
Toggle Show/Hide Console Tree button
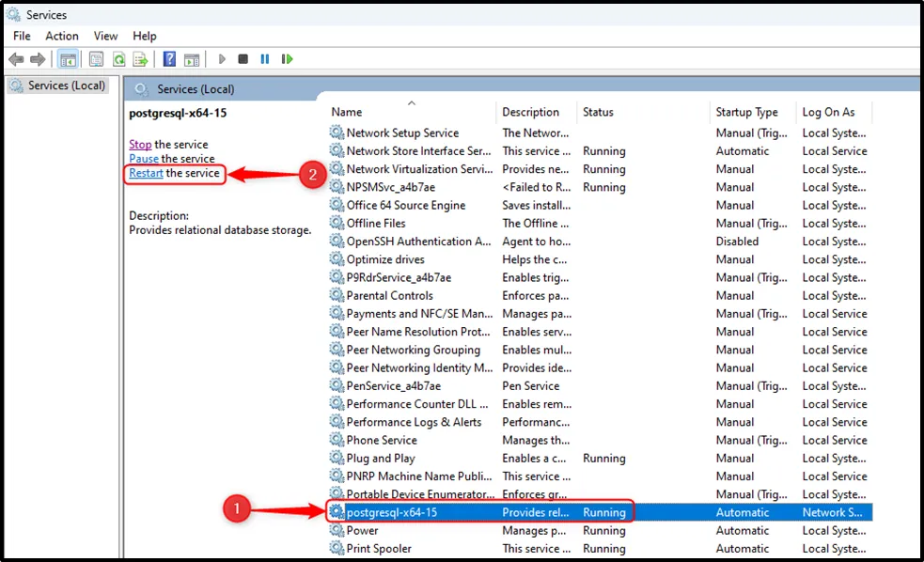pos(68,59)
